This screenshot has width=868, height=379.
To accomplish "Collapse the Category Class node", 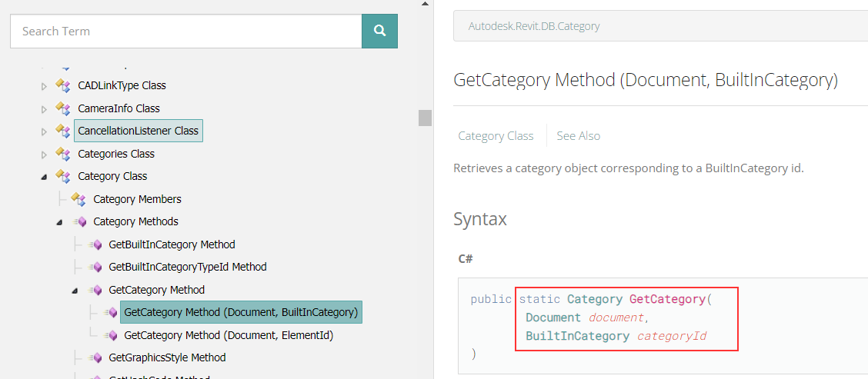I will click(x=45, y=177).
